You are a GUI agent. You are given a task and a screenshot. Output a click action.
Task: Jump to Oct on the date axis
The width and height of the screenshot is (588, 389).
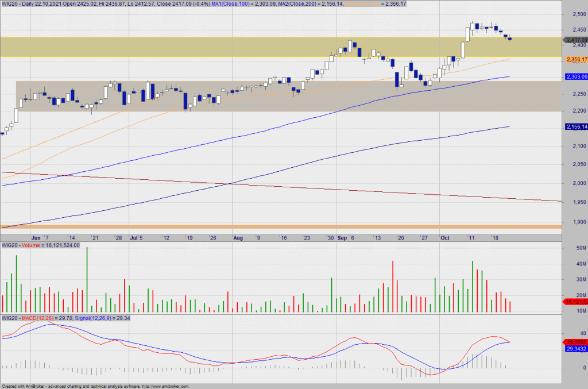pyautogui.click(x=445, y=237)
